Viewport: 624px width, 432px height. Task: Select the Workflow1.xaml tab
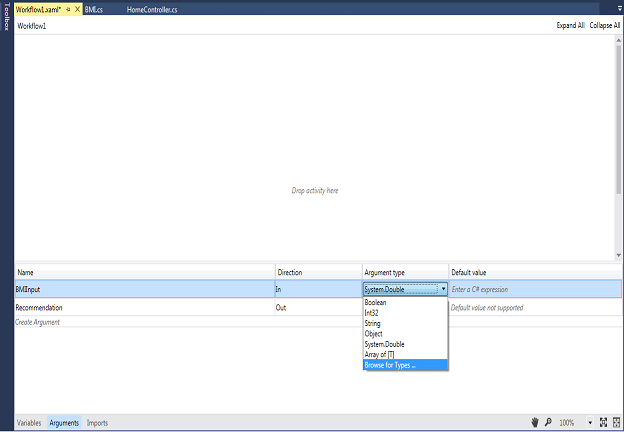(x=39, y=10)
